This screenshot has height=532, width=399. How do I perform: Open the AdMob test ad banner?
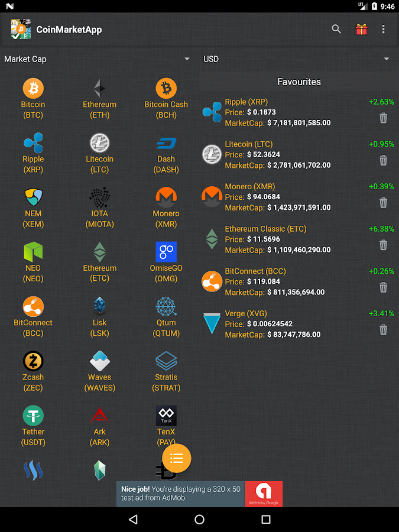point(200,494)
